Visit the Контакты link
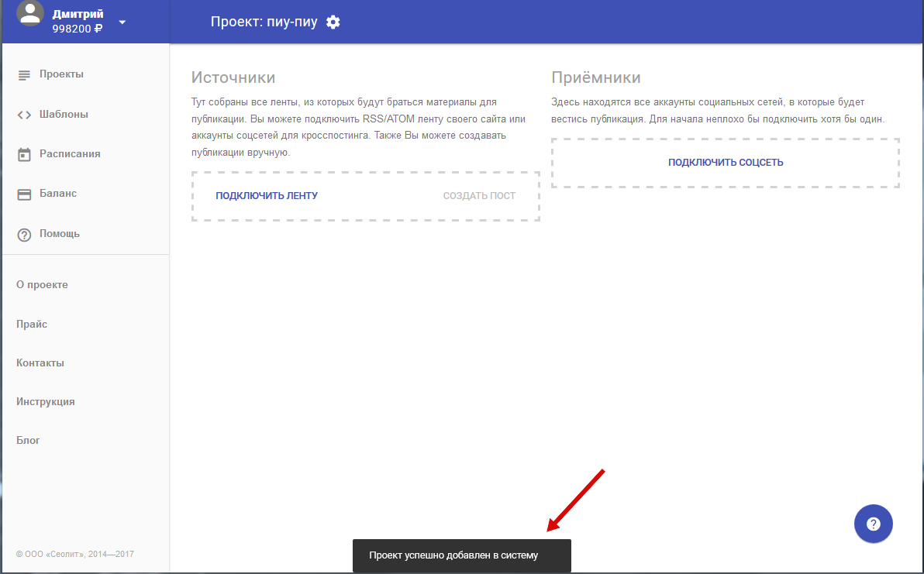The height and width of the screenshot is (574, 924). (40, 363)
